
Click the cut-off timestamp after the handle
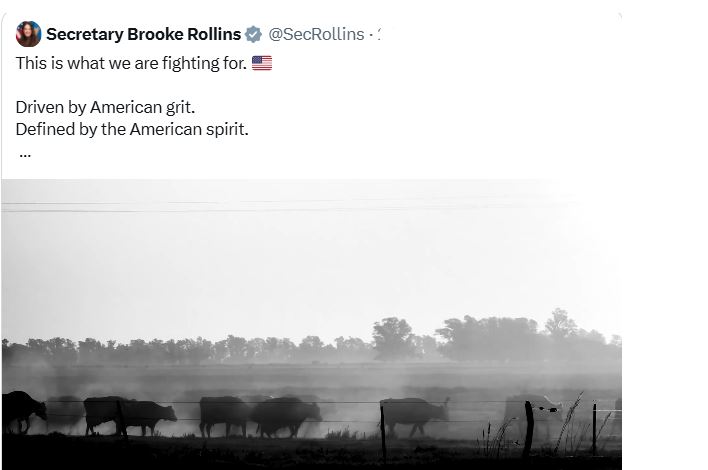(x=380, y=34)
